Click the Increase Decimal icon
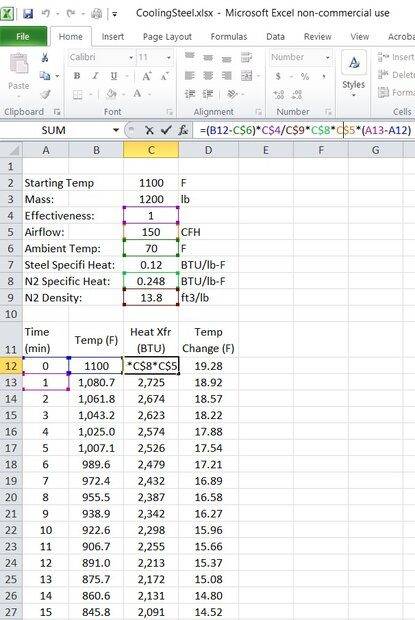This screenshot has width=415, height=620. [x=279, y=95]
